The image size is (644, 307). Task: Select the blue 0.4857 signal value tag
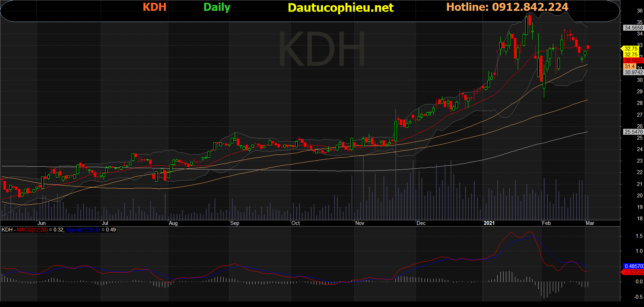[x=633, y=266]
